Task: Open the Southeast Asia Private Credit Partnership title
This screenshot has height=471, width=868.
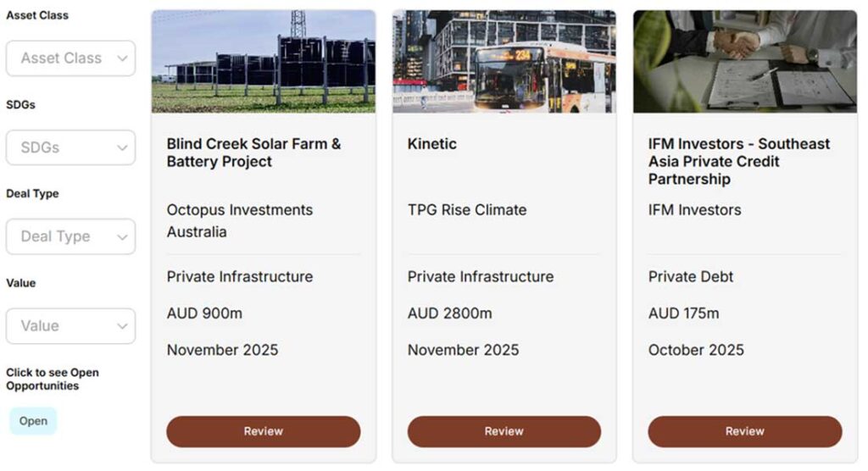Action: (x=738, y=161)
